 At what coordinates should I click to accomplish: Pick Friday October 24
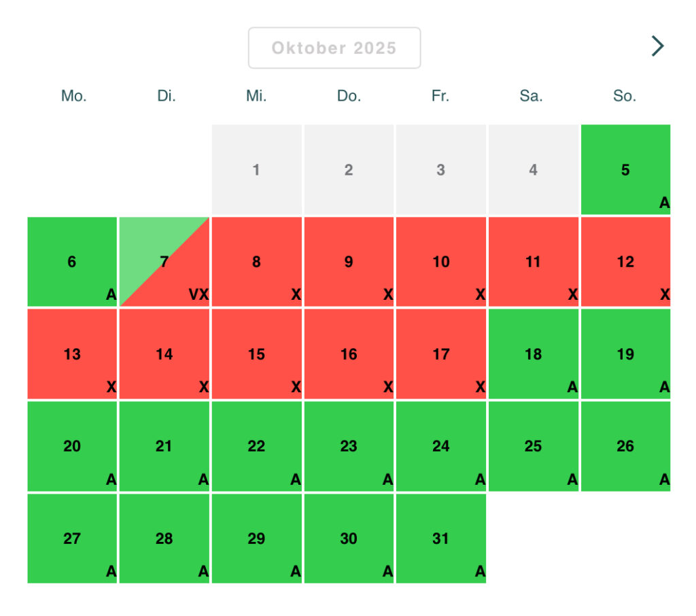(440, 446)
